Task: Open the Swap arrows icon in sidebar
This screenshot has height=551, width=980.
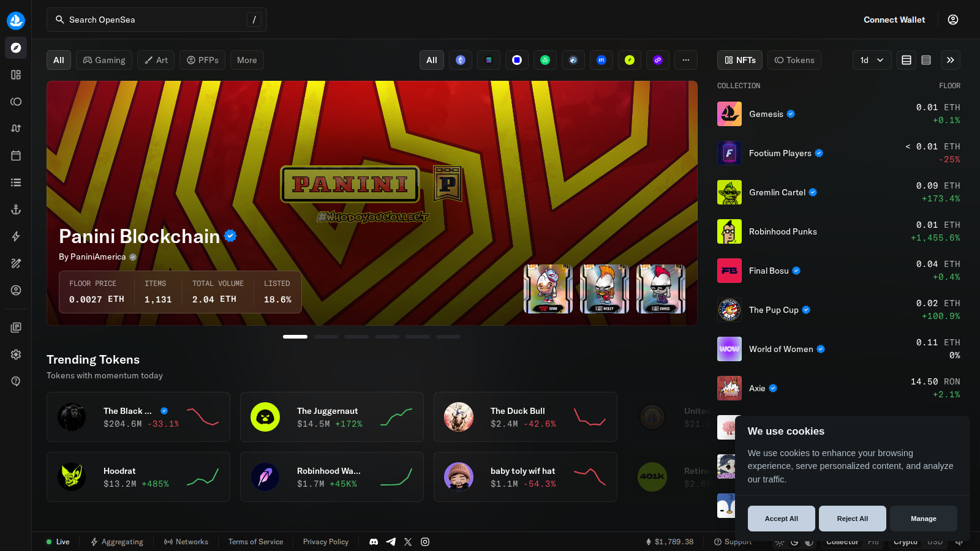Action: (16, 129)
